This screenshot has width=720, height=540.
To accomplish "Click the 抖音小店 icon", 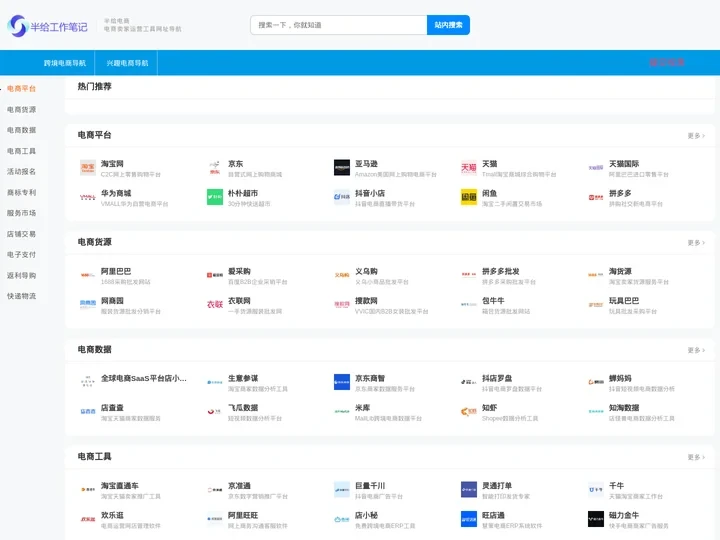I will [342, 197].
